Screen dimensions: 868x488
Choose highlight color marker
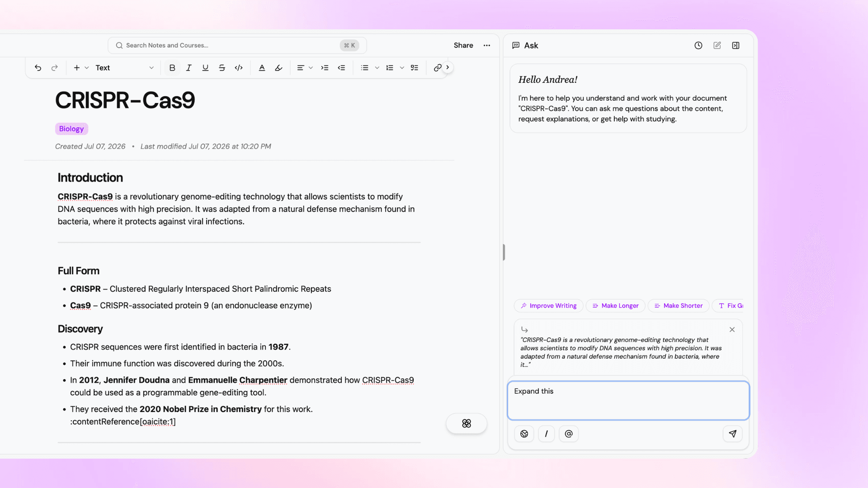(x=278, y=68)
